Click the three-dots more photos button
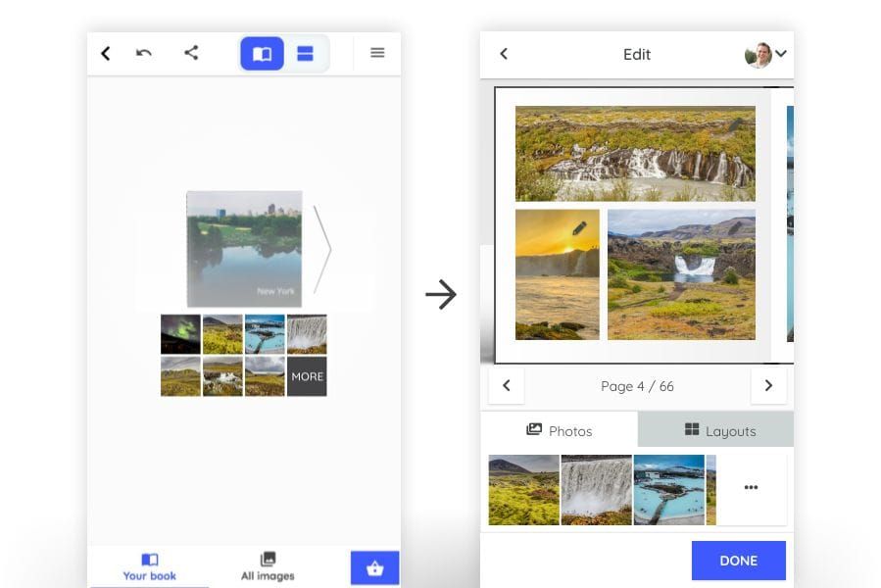 (x=751, y=488)
